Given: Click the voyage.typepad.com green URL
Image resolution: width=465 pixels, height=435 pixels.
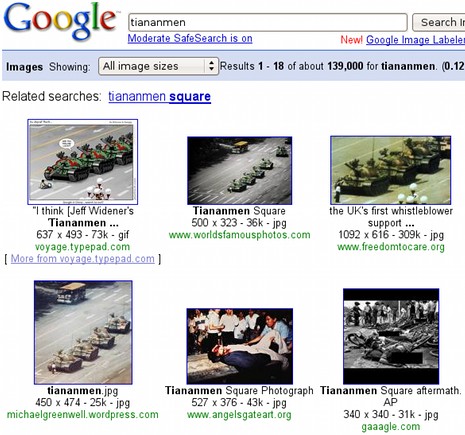Looking at the screenshot, I should (x=82, y=247).
